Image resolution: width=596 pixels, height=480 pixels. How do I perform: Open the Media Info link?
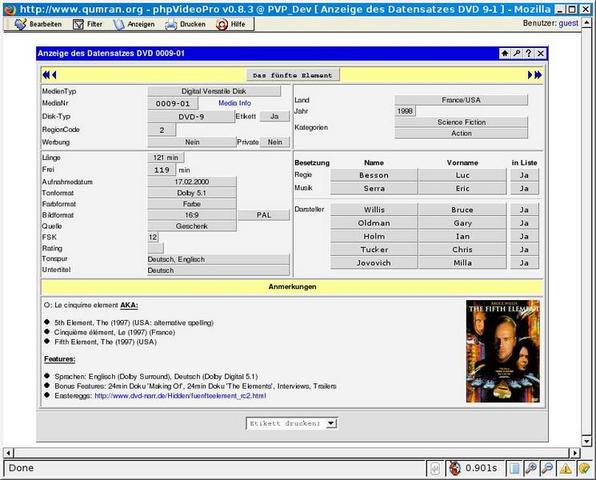235,103
